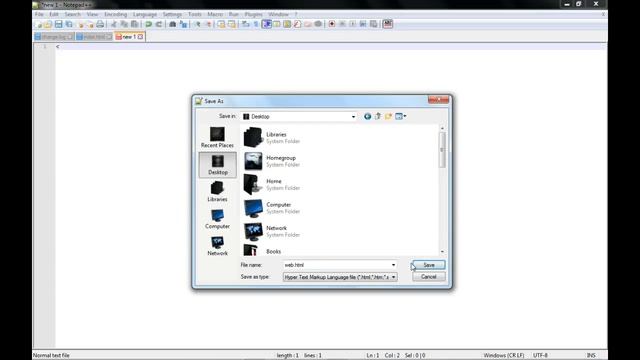Select Desktop in the places bar
The height and width of the screenshot is (360, 640).
(218, 165)
